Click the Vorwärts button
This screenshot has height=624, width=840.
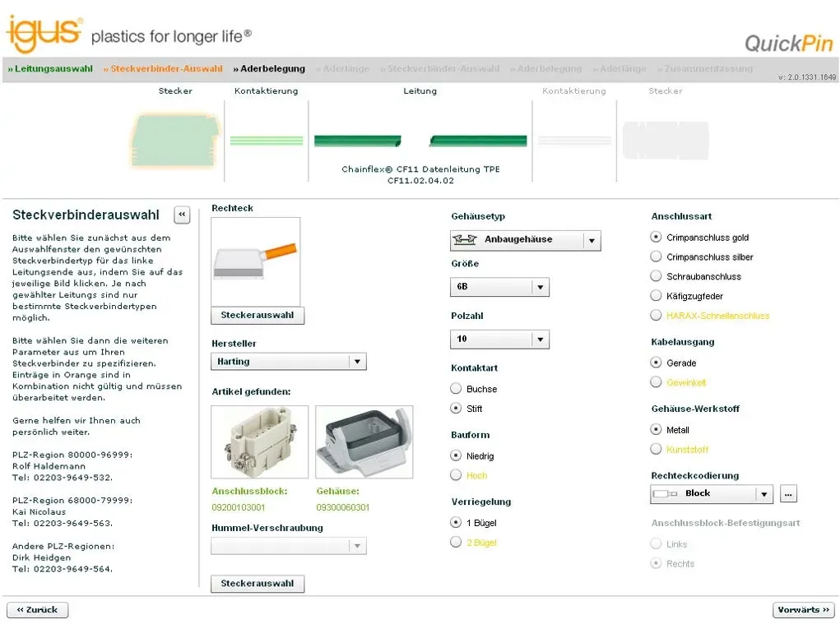coord(802,609)
